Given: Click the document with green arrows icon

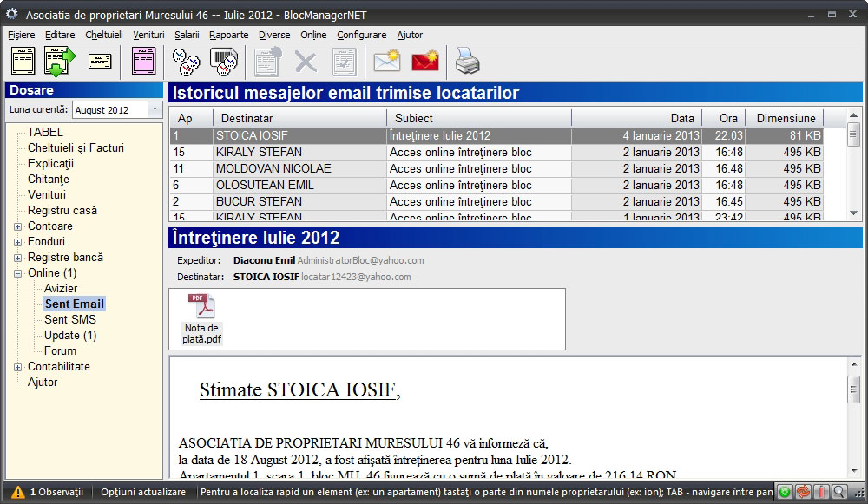Looking at the screenshot, I should coord(60,62).
